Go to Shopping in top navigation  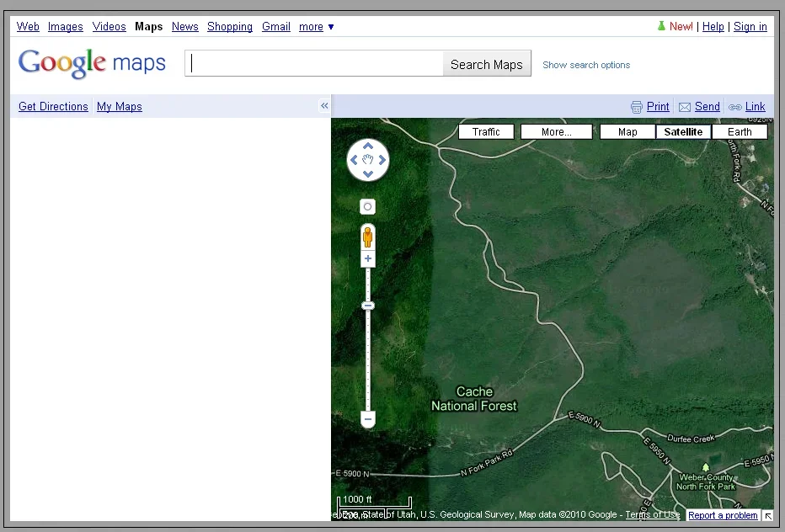click(x=230, y=27)
